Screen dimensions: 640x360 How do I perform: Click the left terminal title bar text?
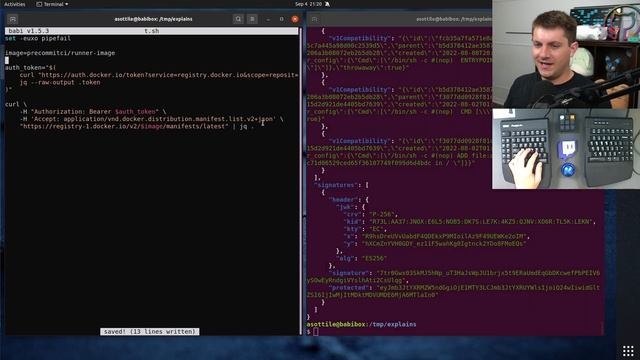[153, 19]
